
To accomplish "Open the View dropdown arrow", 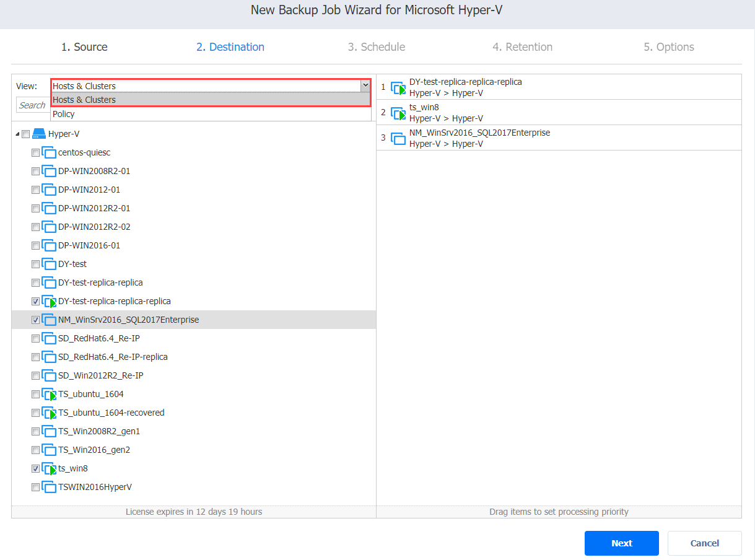I will click(365, 86).
